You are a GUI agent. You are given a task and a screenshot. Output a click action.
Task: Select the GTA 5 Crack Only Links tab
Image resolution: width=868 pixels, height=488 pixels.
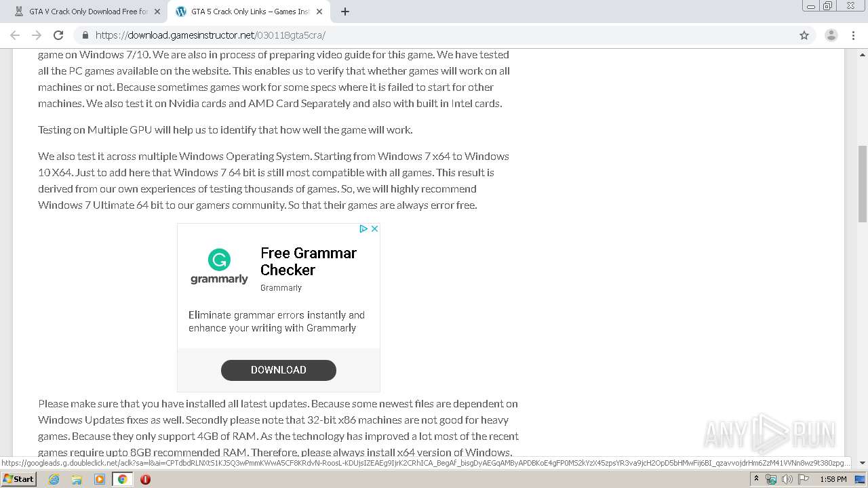pos(248,12)
